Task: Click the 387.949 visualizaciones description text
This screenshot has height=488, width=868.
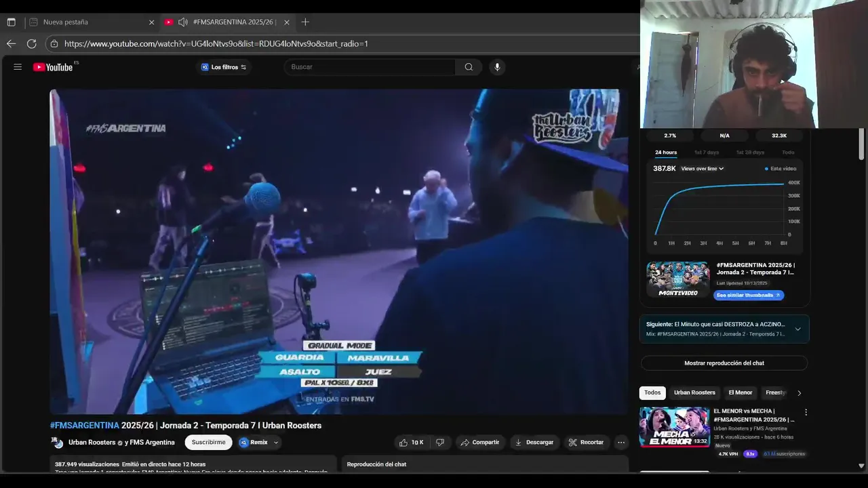Action: click(x=87, y=464)
